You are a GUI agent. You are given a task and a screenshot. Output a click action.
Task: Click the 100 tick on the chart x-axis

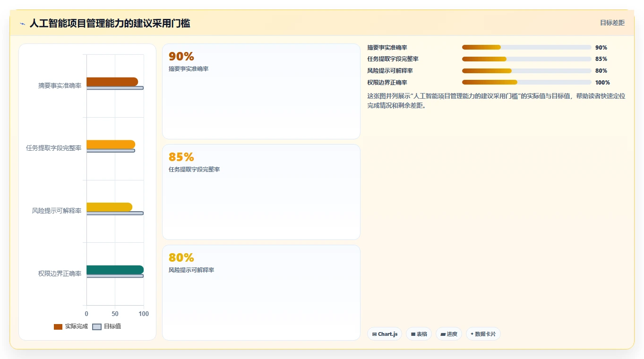[x=144, y=314]
